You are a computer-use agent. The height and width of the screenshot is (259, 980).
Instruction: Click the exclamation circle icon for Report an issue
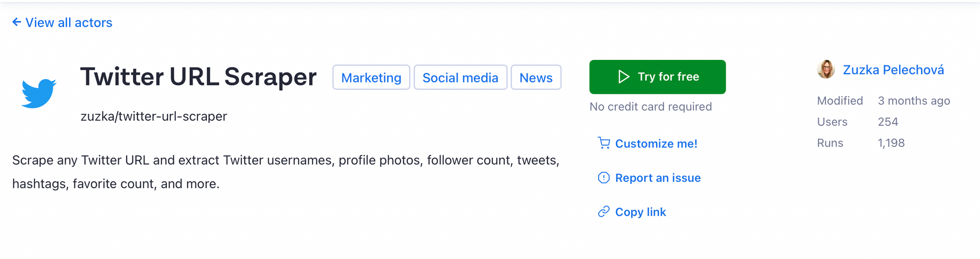tap(604, 178)
